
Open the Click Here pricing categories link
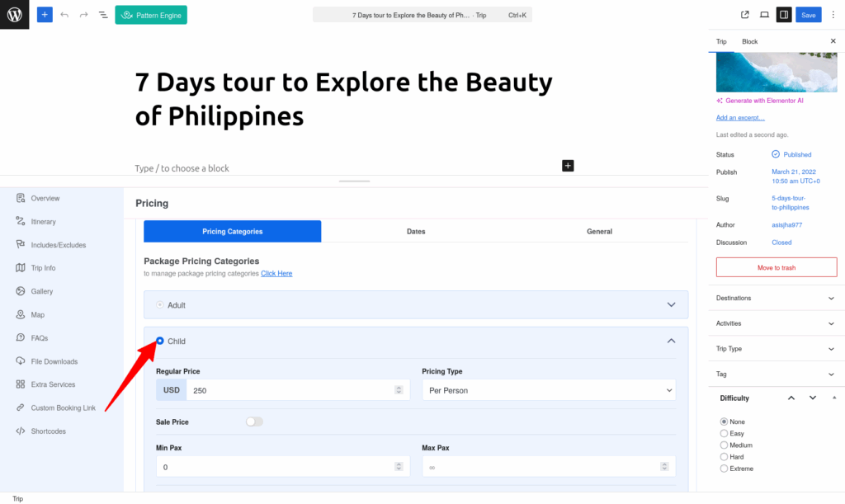(x=276, y=274)
